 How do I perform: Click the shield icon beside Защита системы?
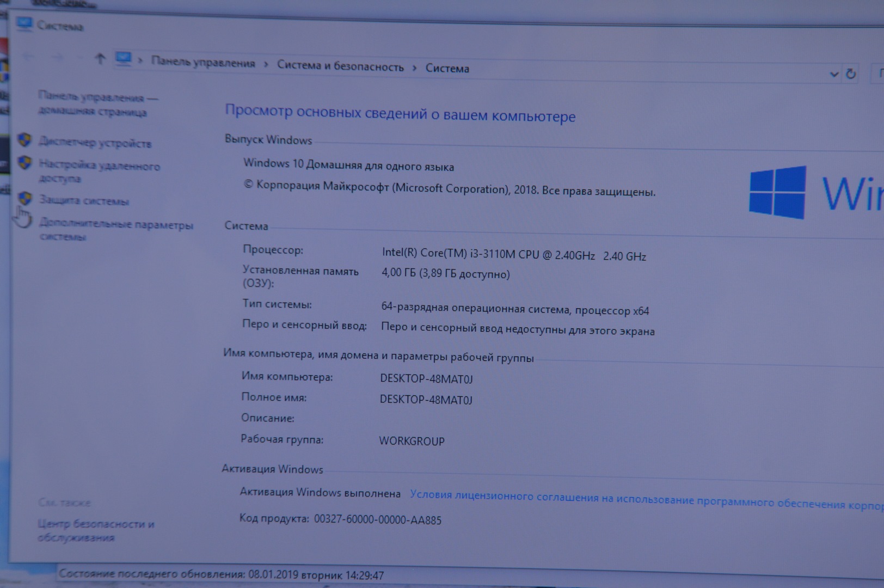[x=24, y=198]
